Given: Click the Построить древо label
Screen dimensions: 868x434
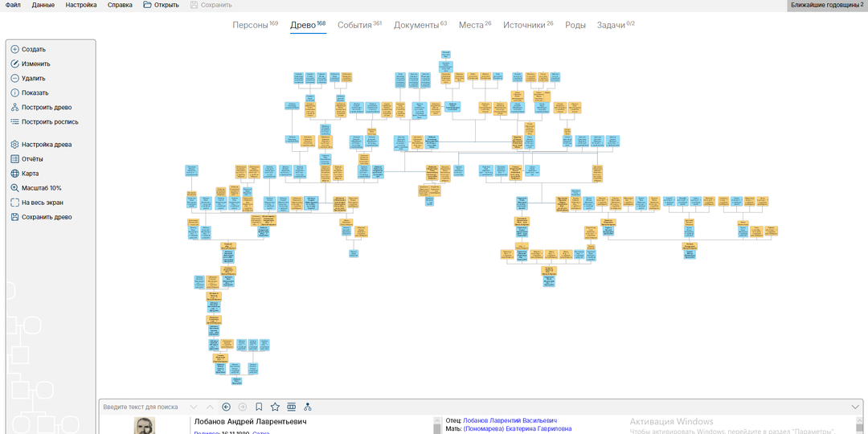Looking at the screenshot, I should coord(47,108).
